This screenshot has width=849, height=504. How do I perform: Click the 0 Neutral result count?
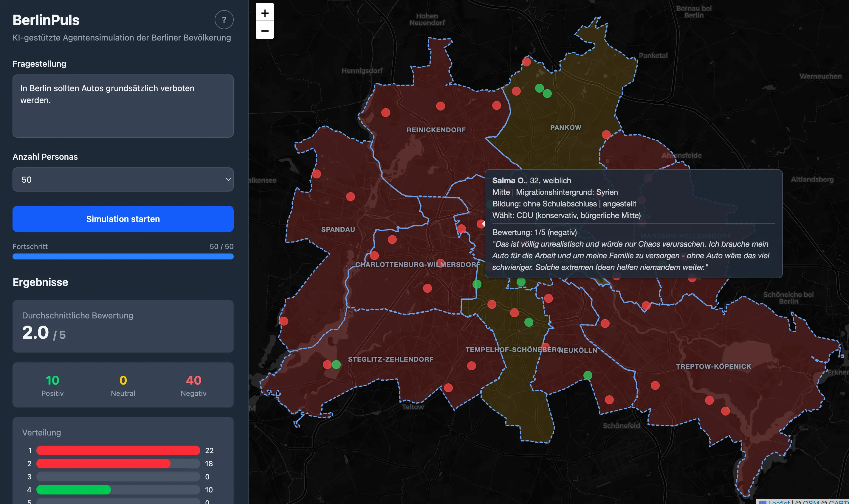123,380
